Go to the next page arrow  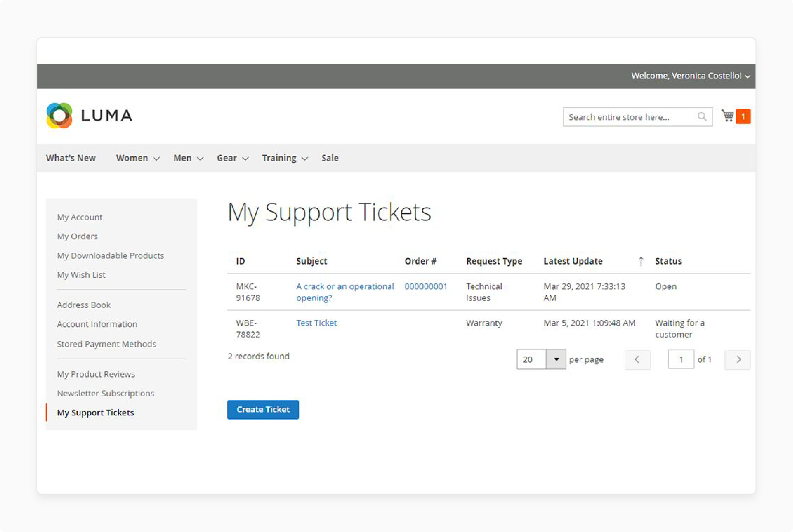(x=737, y=360)
